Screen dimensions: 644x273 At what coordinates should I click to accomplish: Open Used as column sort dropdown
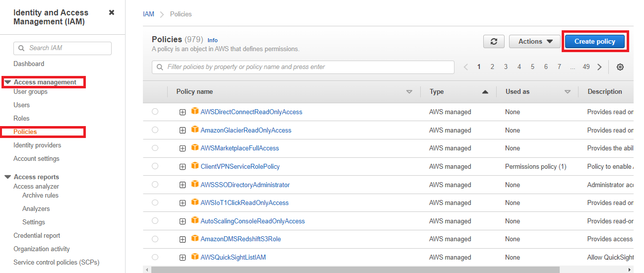568,92
